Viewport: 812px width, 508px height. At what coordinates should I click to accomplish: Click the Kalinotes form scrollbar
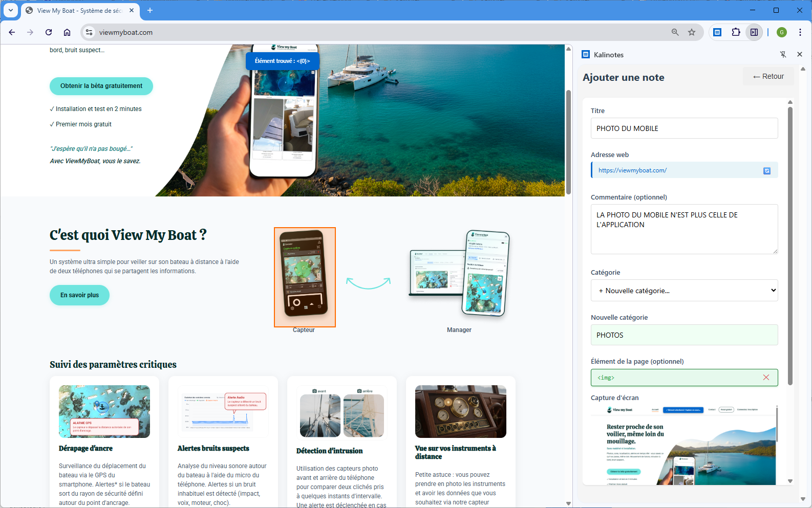point(790,246)
